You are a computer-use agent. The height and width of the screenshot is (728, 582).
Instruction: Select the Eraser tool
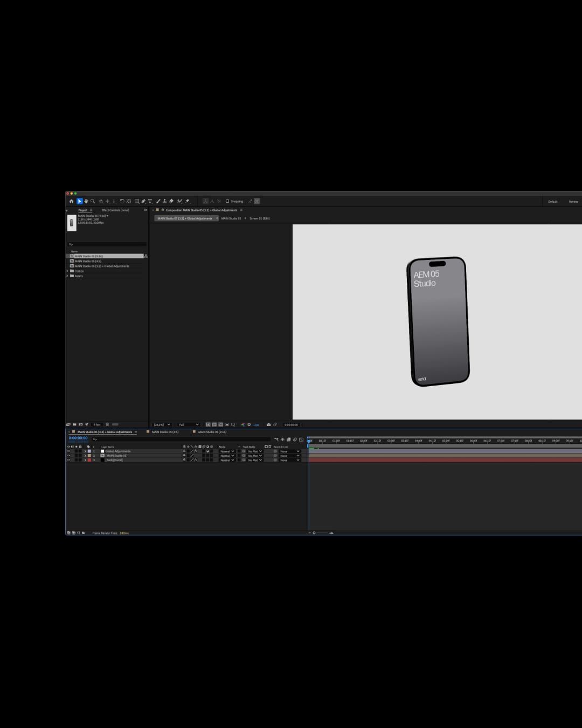(171, 201)
